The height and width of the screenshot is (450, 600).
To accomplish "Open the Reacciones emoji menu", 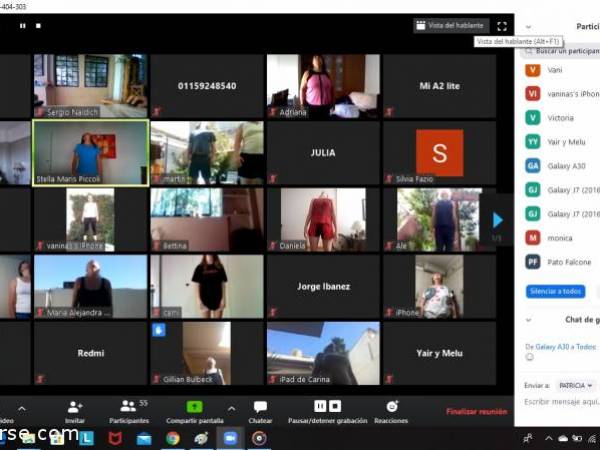I will pyautogui.click(x=392, y=406).
